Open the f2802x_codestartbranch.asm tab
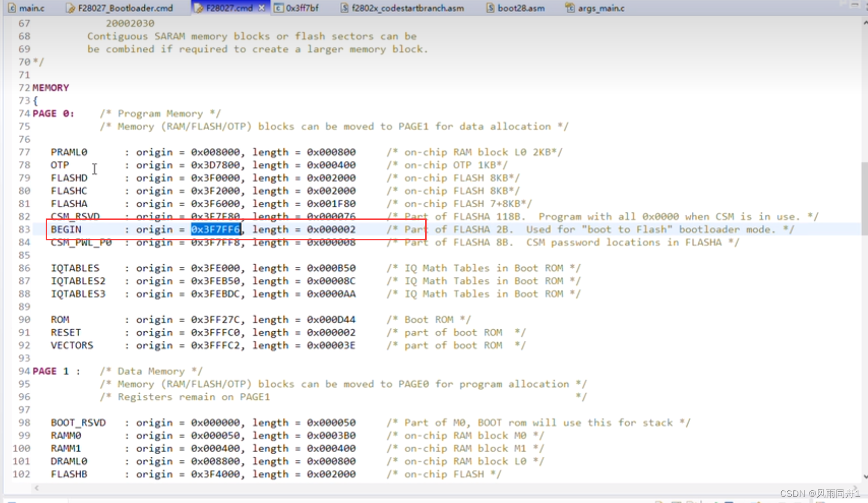Screen dimensions: 868x503 tap(402, 8)
